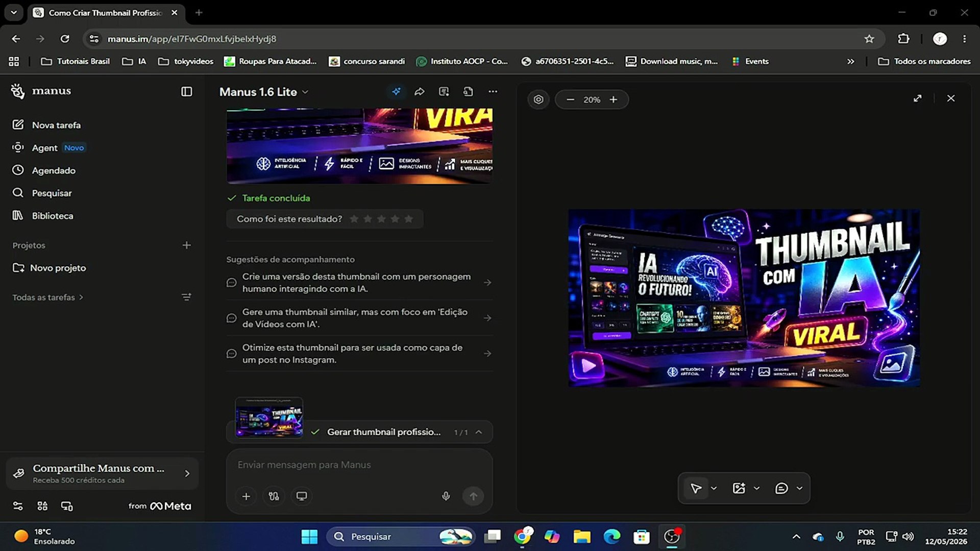Open Pesquisar in sidebar
Image resolution: width=980 pixels, height=551 pixels.
42,193
